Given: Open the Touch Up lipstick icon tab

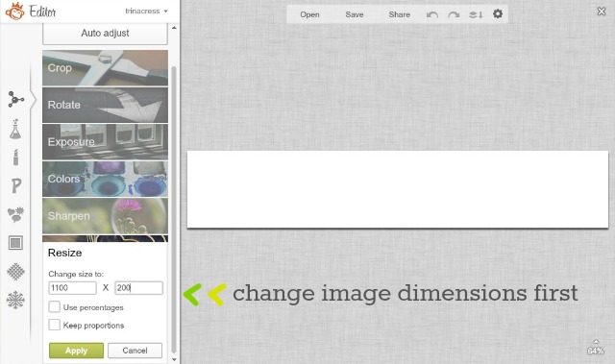Looking at the screenshot, I should (15, 158).
